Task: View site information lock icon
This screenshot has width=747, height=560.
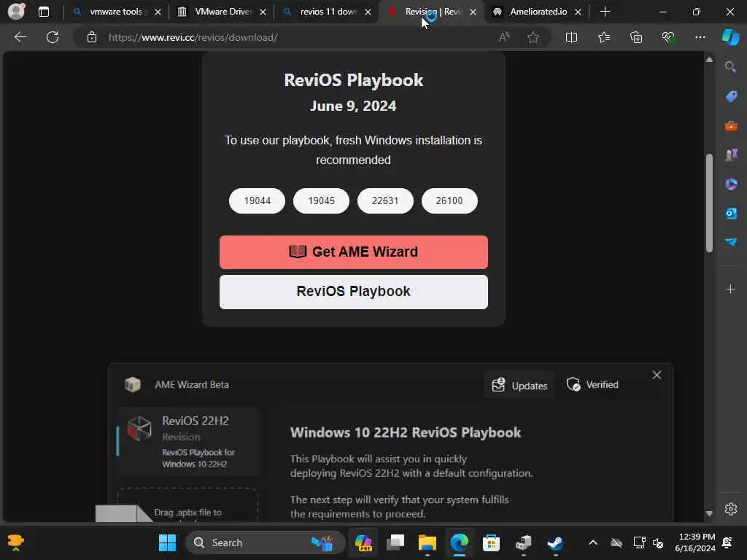Action: click(x=92, y=37)
